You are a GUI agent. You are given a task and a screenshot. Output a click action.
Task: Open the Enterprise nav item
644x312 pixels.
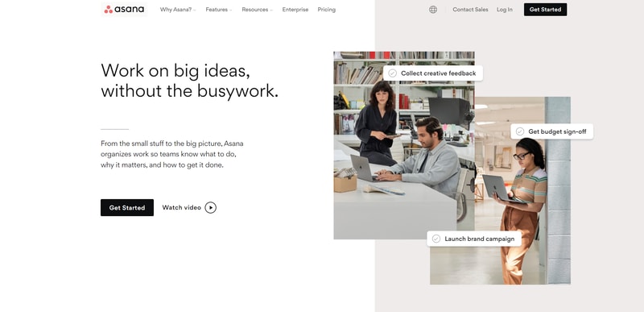point(295,10)
